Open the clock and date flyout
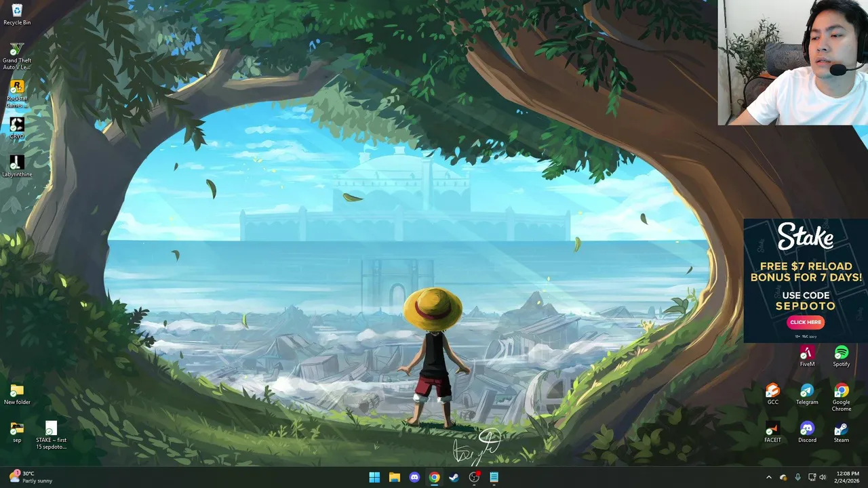Screen dimensions: 868x488 848,477
